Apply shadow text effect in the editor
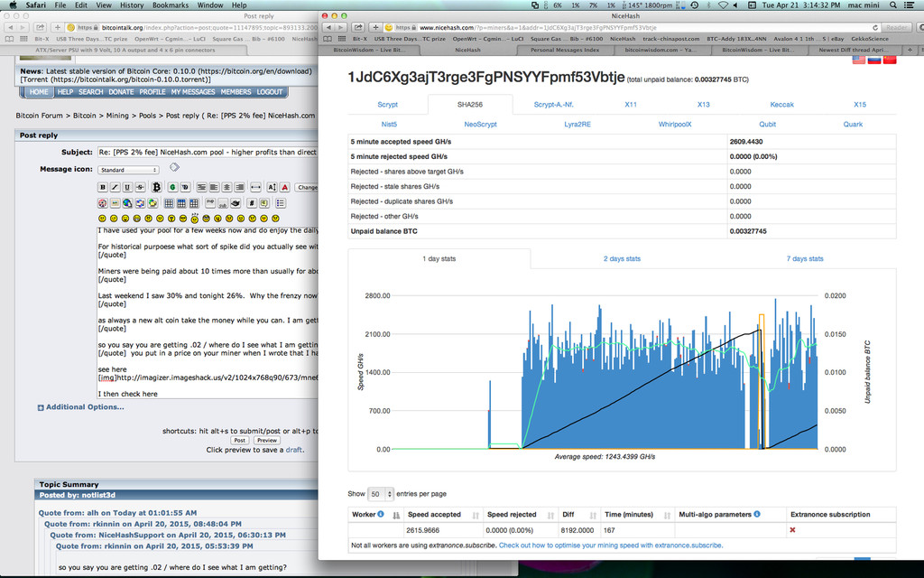924x578 pixels. click(x=185, y=187)
